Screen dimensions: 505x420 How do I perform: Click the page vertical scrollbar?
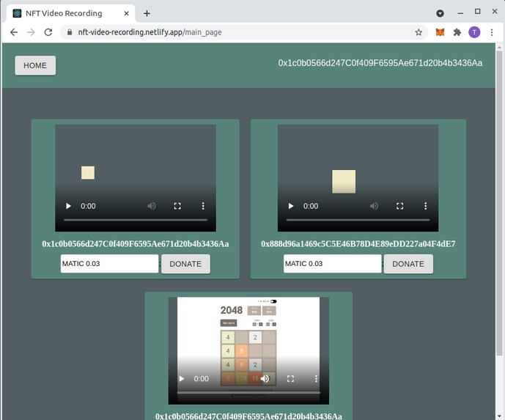pyautogui.click(x=499, y=203)
